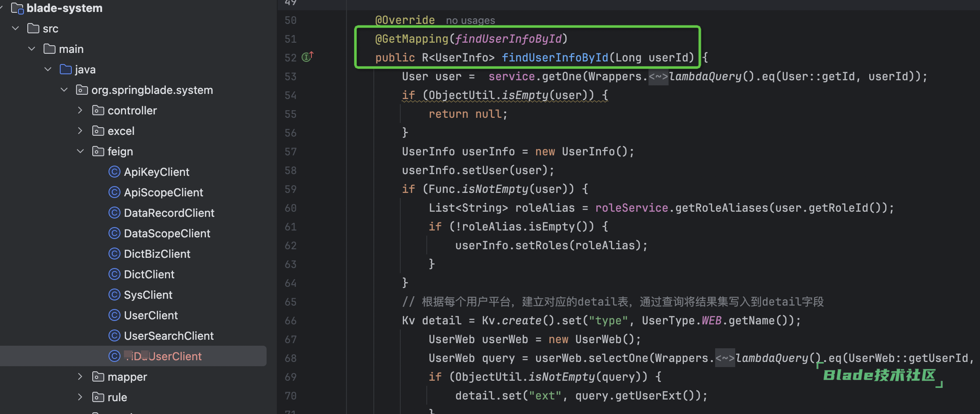Click the SysClient class icon

(x=114, y=294)
